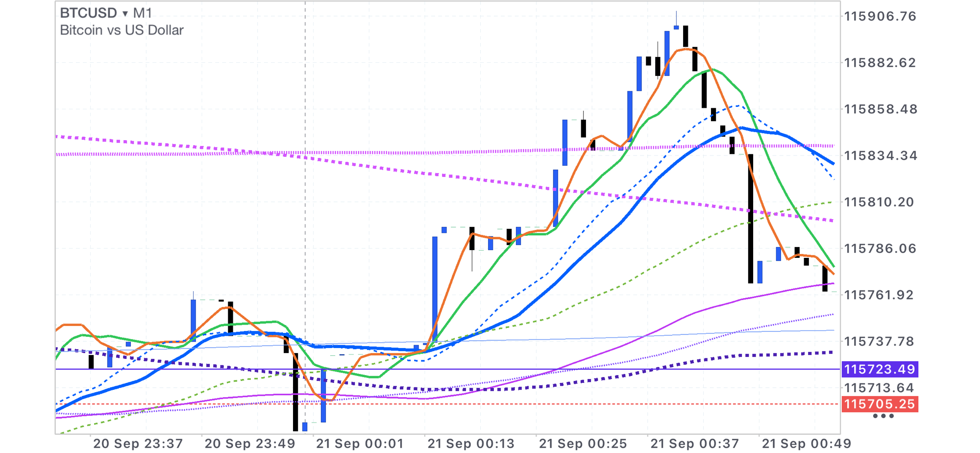This screenshot has width=980, height=453.
Task: Click the 21 Sep 00:49 time label
Action: point(806,444)
